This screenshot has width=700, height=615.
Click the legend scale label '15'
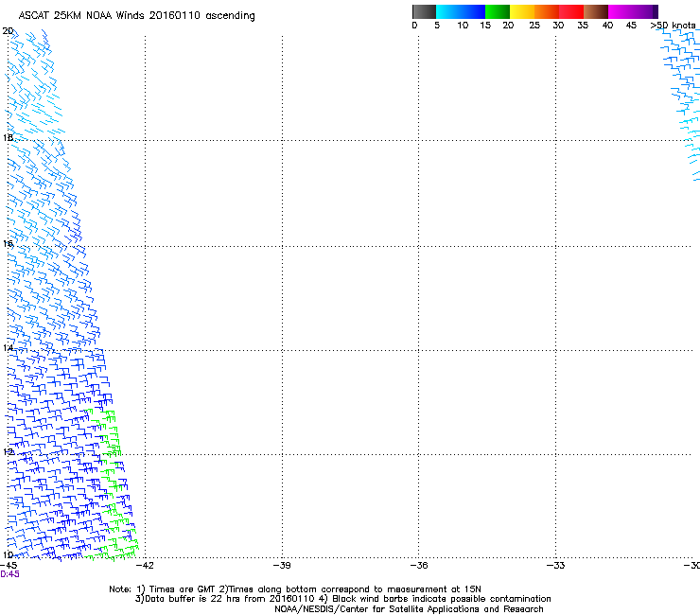485,26
